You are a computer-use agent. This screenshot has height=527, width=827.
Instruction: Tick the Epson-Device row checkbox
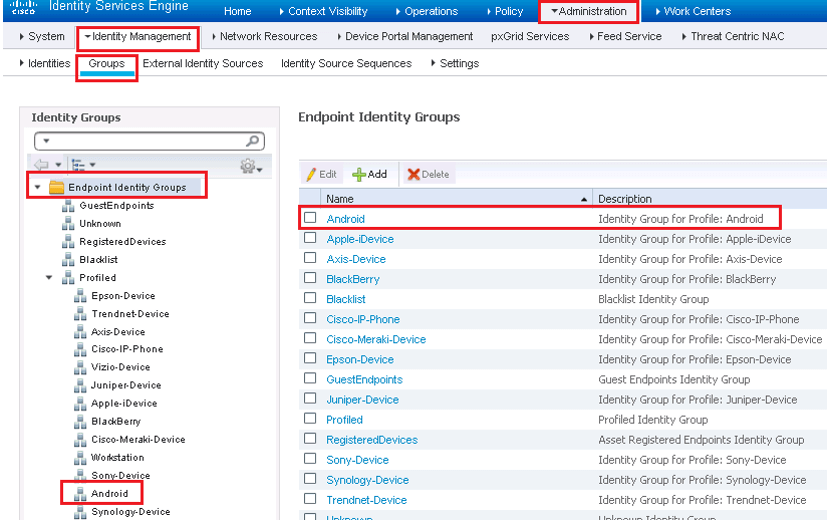click(310, 358)
